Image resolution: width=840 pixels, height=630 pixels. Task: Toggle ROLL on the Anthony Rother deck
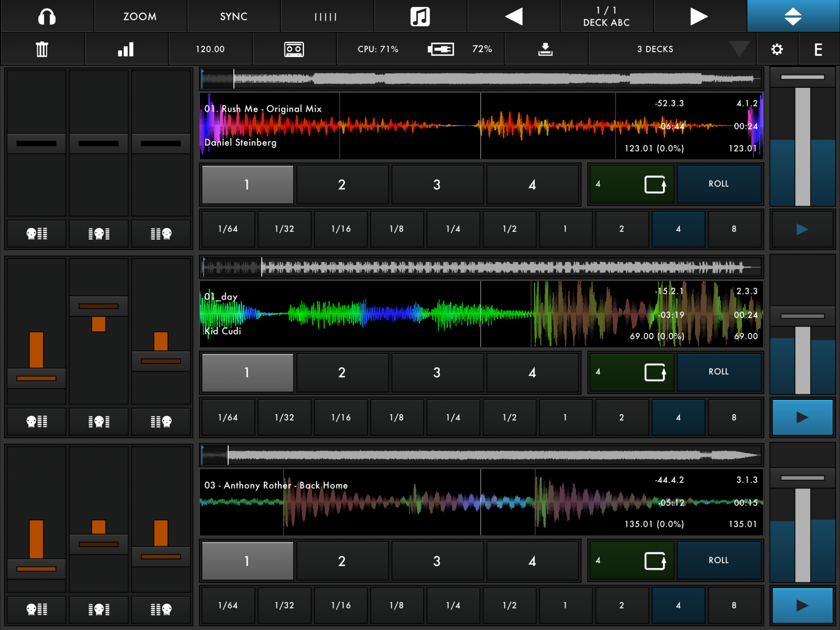[719, 560]
